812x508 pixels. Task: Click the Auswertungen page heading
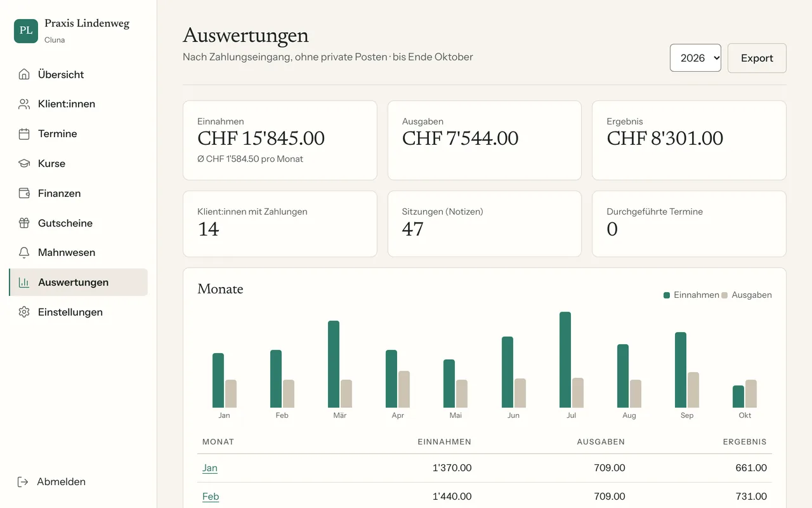point(246,36)
